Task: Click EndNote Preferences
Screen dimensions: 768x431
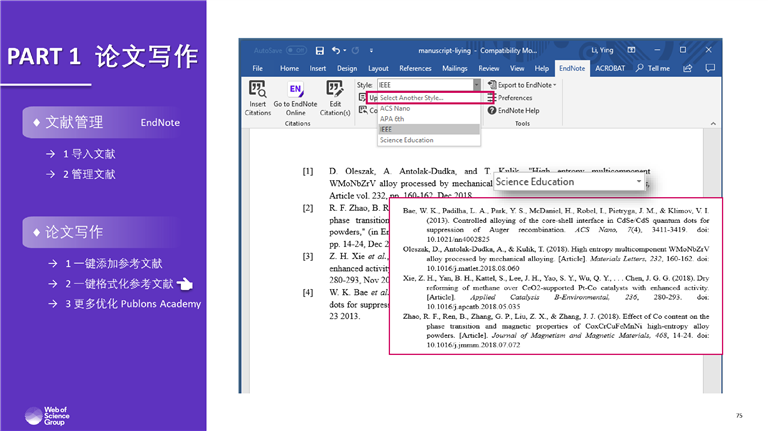Action: coord(515,98)
